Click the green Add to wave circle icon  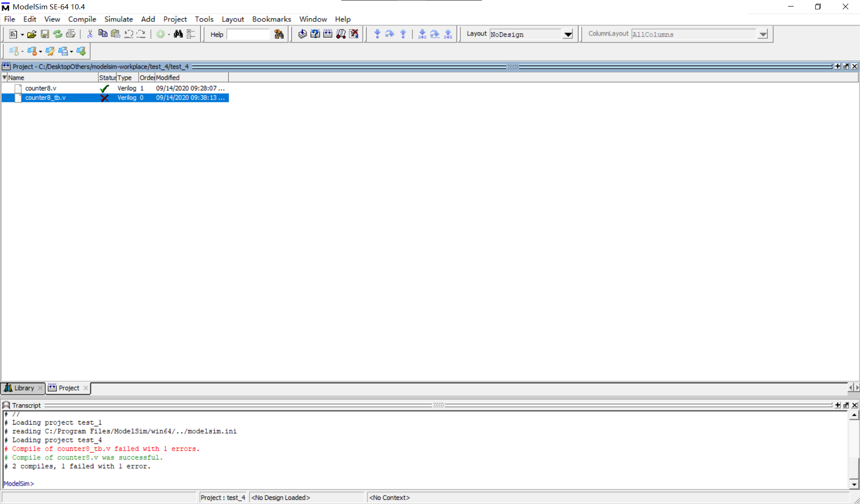pyautogui.click(x=161, y=34)
